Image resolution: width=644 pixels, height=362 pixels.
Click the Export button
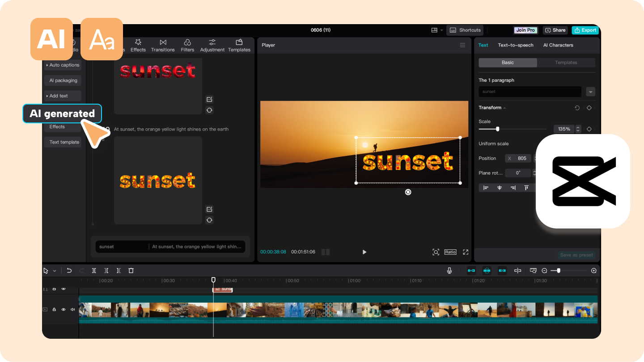coord(585,30)
